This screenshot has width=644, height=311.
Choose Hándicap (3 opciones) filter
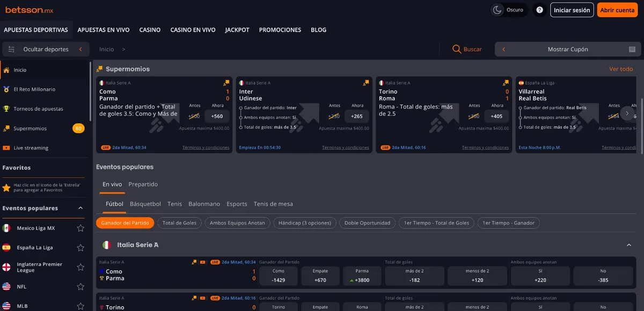coord(305,223)
